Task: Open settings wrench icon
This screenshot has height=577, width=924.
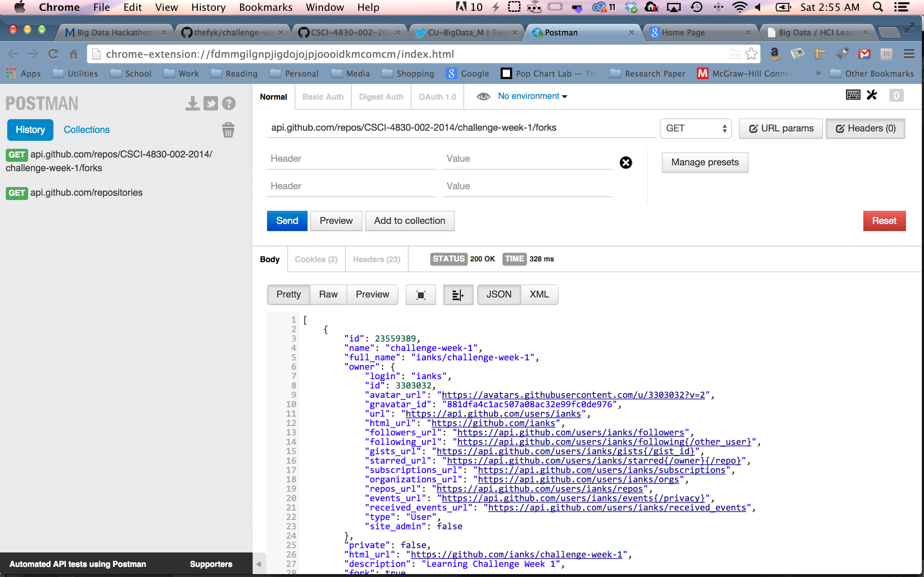Action: point(872,95)
